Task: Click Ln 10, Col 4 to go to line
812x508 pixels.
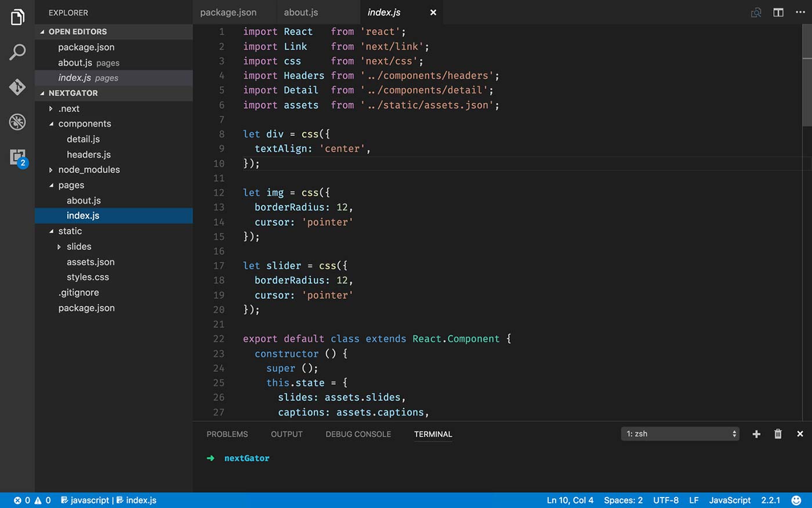Action: [570, 500]
